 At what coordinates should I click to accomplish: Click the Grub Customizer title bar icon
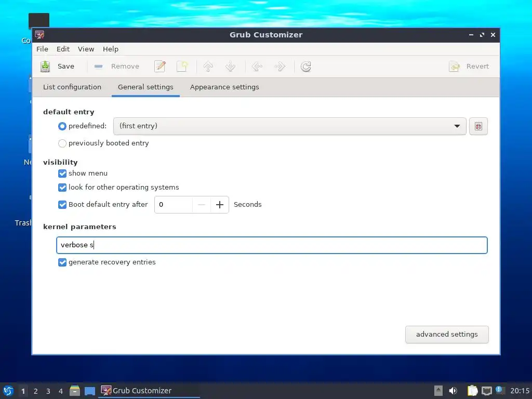pos(39,35)
